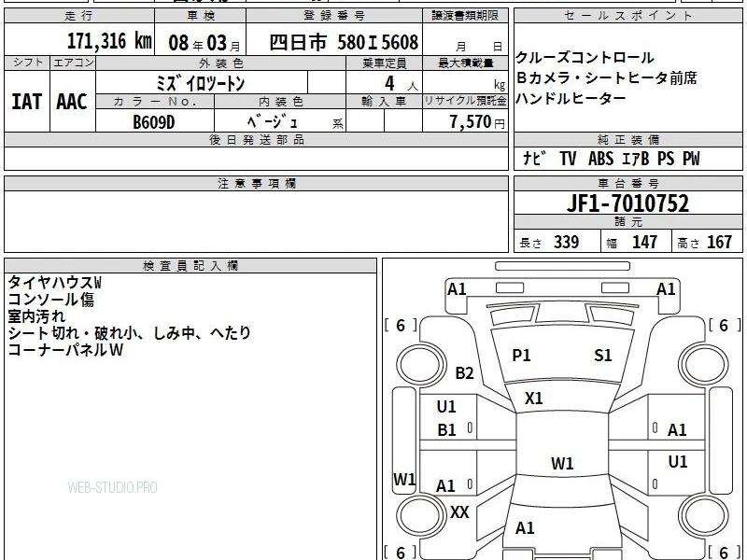This screenshot has height=560, width=747.
Task: Select the mileage value 171,316 km
Action: (x=109, y=41)
